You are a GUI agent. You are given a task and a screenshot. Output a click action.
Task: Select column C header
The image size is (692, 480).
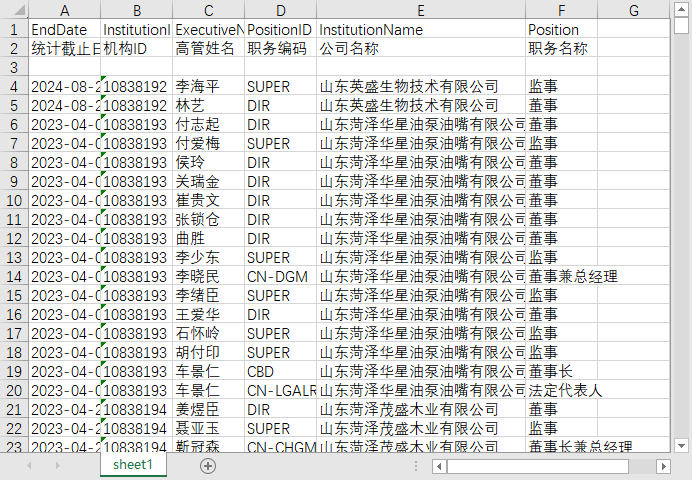point(208,10)
